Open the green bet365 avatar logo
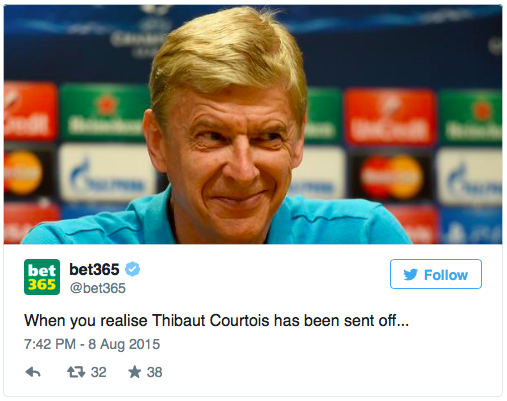Viewport: 507px width, 401px height. click(42, 277)
